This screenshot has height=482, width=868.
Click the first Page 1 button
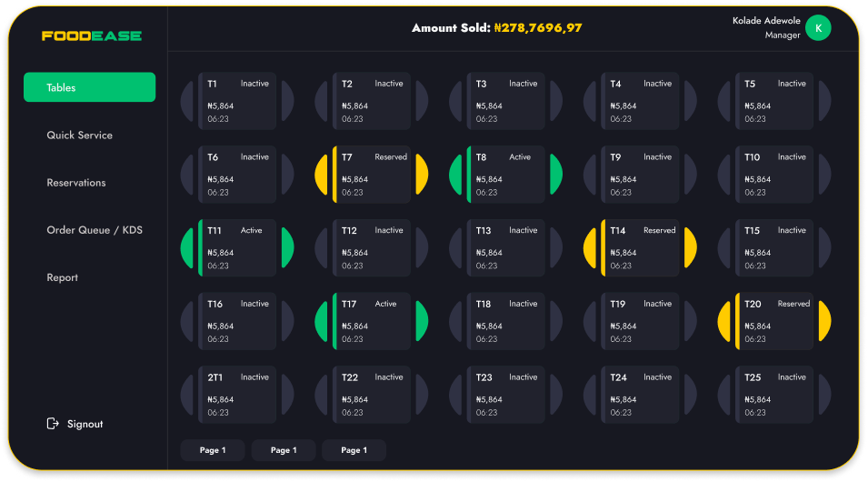pyautogui.click(x=213, y=450)
